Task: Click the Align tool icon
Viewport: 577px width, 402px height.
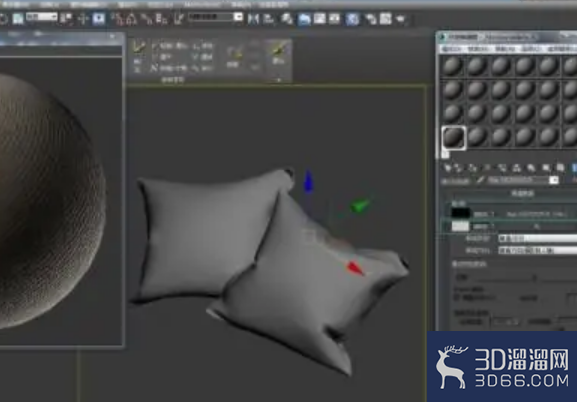Action: (x=269, y=18)
